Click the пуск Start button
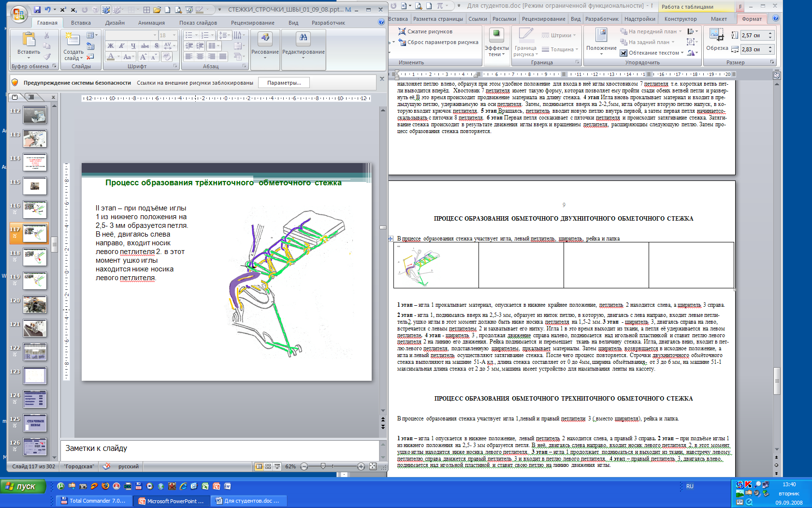812x508 pixels. 23,486
